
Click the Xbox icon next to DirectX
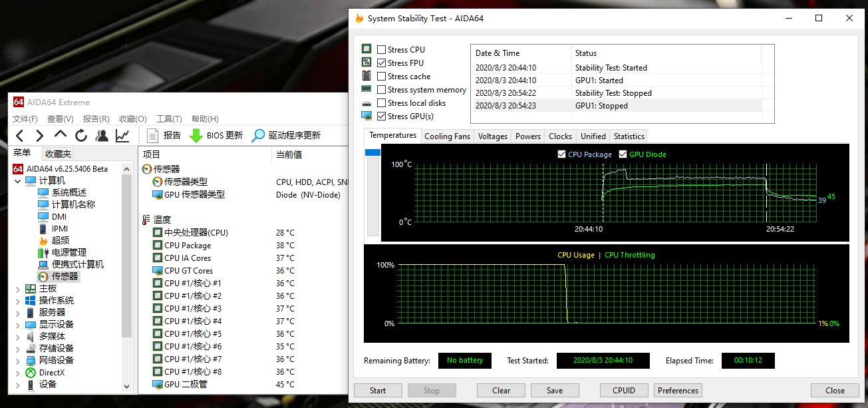point(31,373)
